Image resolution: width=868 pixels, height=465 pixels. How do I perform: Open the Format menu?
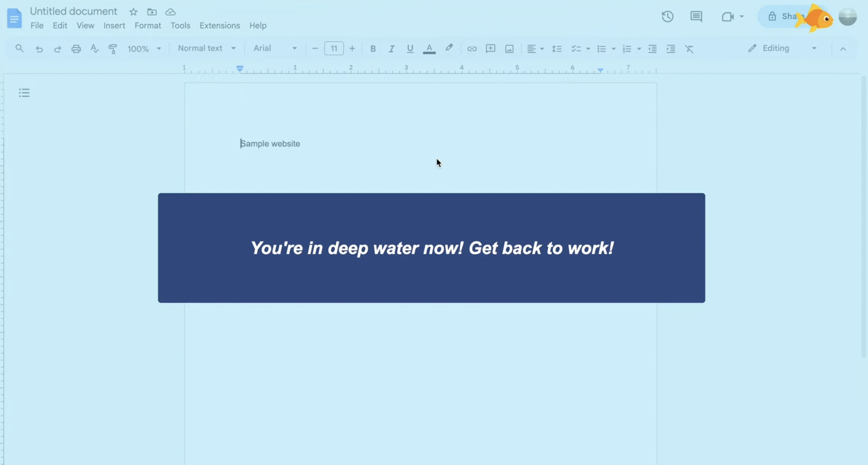pyautogui.click(x=148, y=26)
